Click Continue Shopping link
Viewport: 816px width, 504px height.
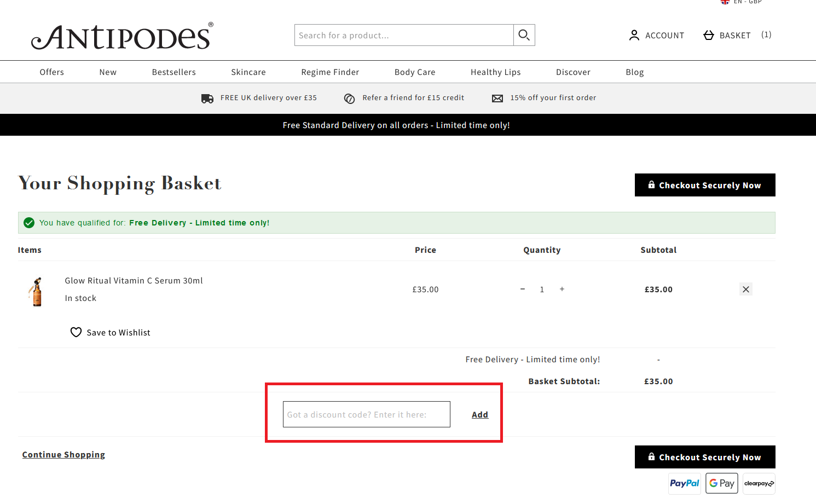pyautogui.click(x=63, y=455)
